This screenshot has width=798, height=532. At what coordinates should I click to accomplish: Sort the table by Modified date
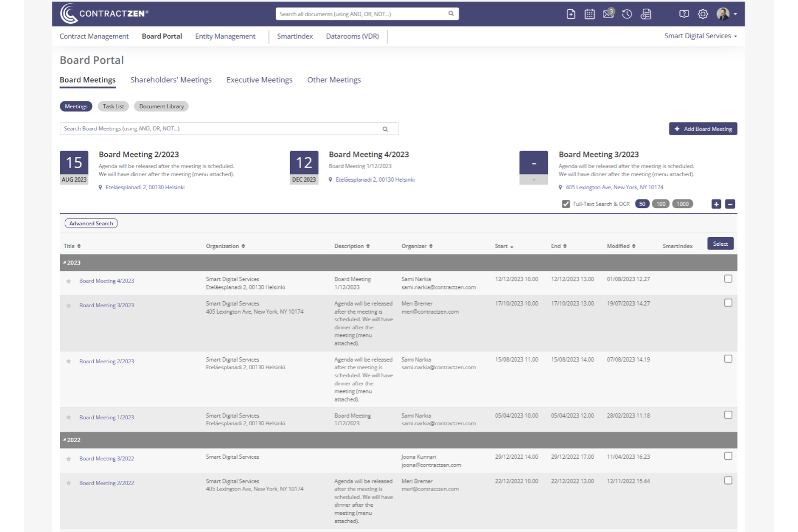tap(621, 246)
